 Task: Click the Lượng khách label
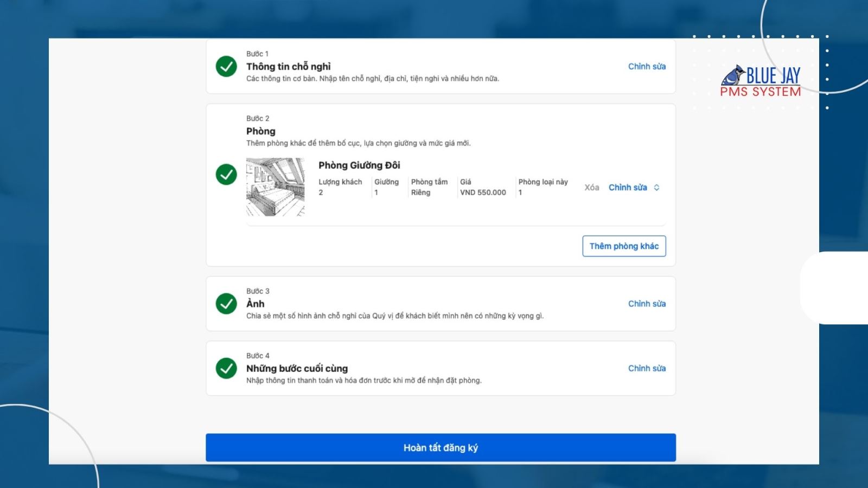tap(340, 182)
